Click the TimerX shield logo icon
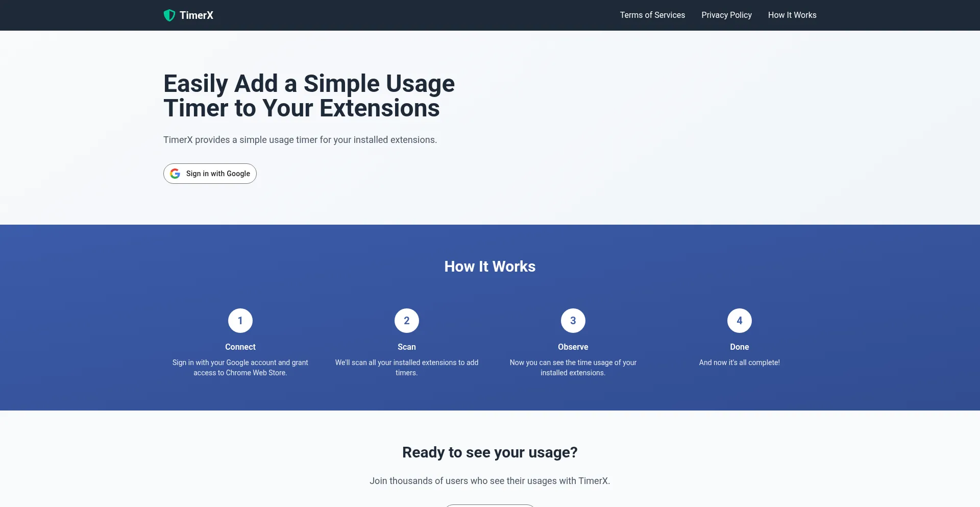Viewport: 980px width, 507px height. 169,15
